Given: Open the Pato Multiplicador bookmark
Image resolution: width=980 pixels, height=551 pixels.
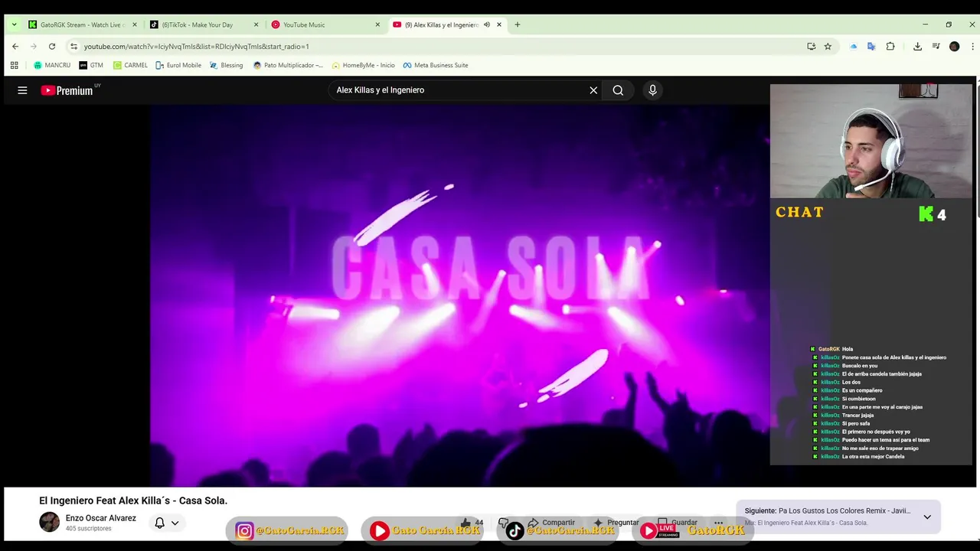Looking at the screenshot, I should tap(289, 65).
